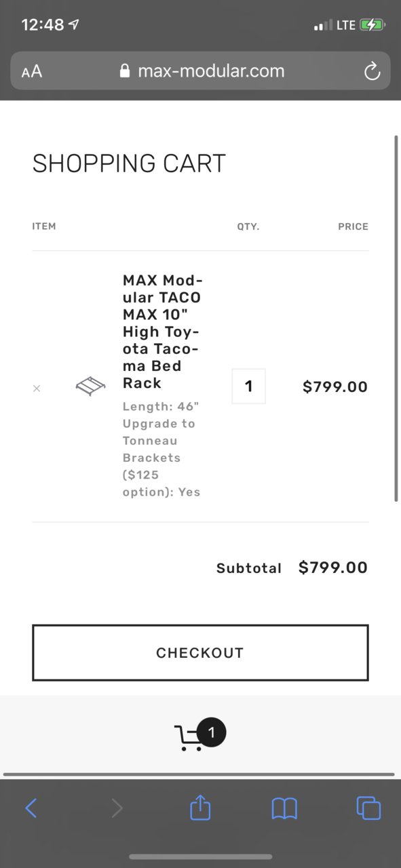
Task: Tap the battery charging indicator
Action: 373,25
